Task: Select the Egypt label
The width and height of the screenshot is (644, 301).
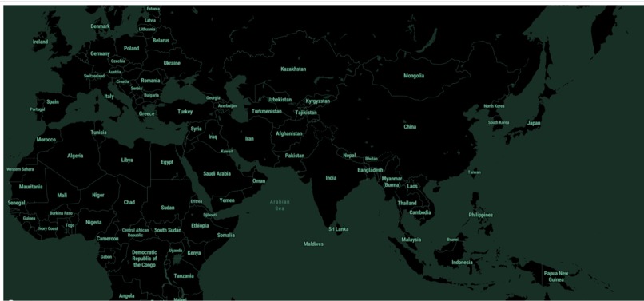Action: 167,162
